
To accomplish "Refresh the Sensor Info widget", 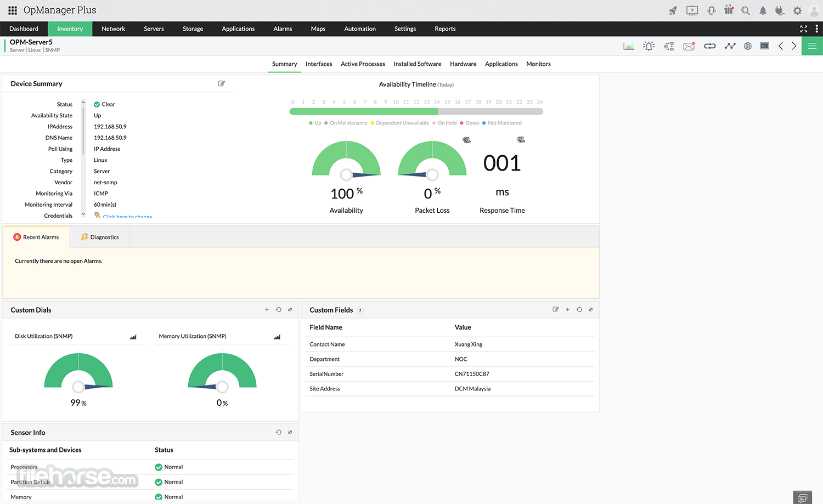I will tap(279, 432).
